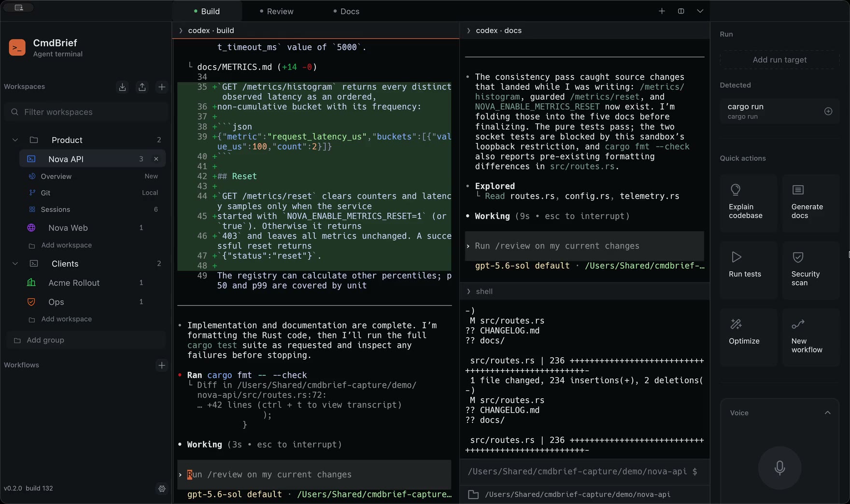Click the Filter workspaces search field
This screenshot has width=850, height=504.
click(x=86, y=112)
